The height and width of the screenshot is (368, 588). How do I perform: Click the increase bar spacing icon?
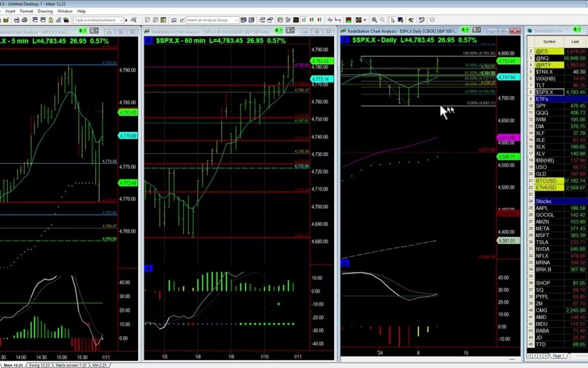pos(329,20)
